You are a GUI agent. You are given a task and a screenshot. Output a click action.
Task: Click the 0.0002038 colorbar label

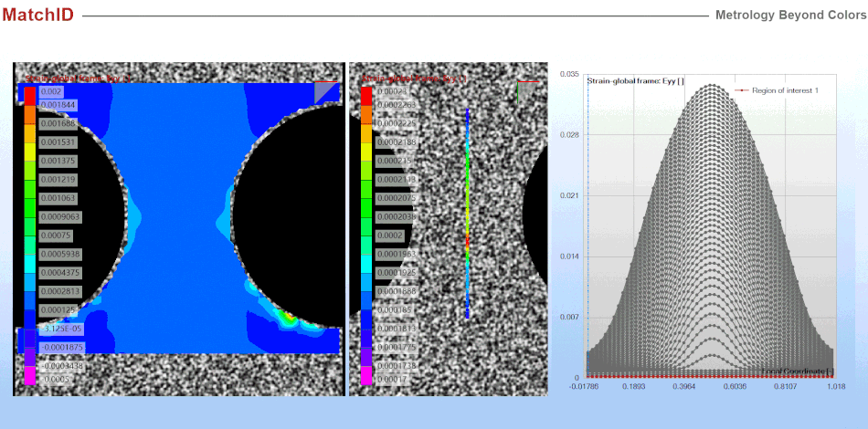point(396,216)
